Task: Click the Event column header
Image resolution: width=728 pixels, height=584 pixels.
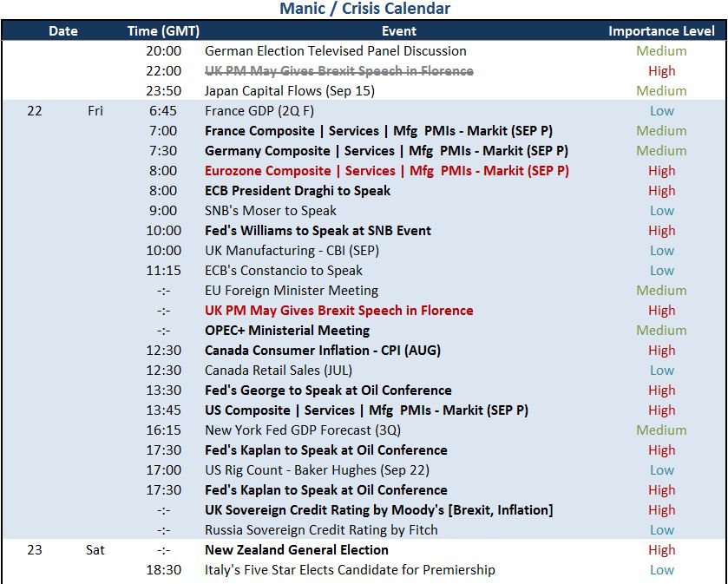Action: (399, 31)
